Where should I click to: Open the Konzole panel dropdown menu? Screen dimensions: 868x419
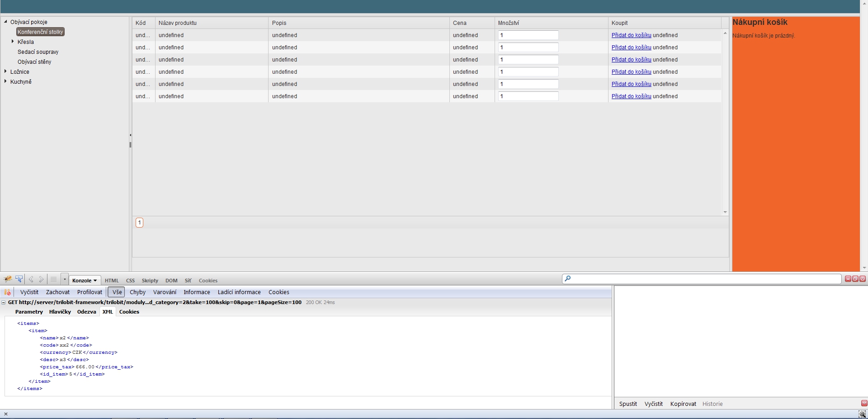[85, 281]
